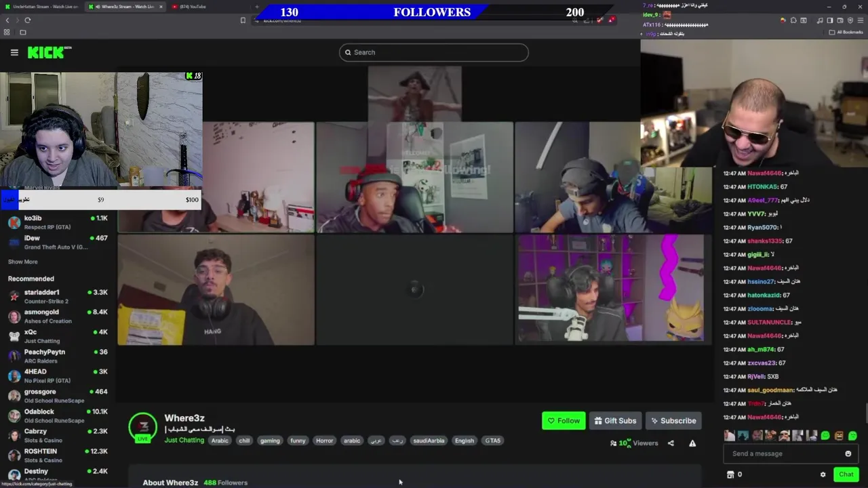This screenshot has height=488, width=868.
Task: Select the Horror tag
Action: 325,441
